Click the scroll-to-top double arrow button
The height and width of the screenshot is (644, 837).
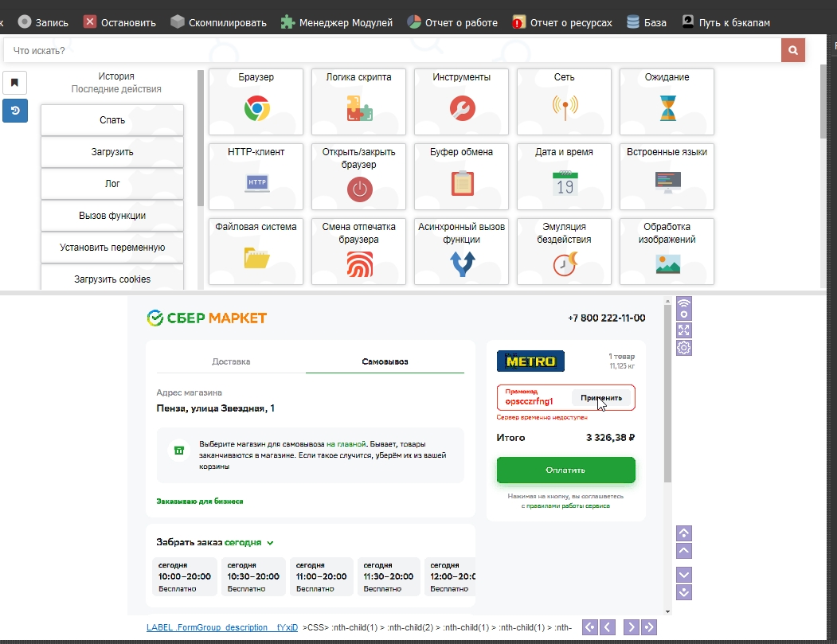tap(684, 533)
